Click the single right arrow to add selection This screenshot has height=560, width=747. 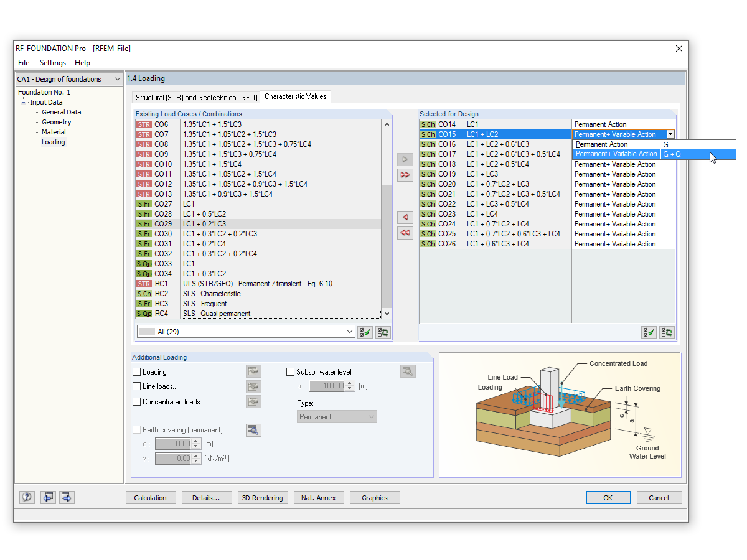click(x=405, y=159)
